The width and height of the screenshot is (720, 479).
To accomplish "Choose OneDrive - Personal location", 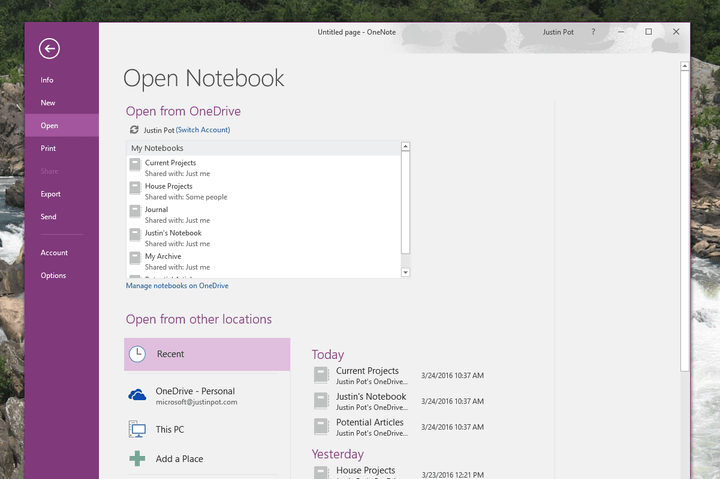I will coord(207,395).
